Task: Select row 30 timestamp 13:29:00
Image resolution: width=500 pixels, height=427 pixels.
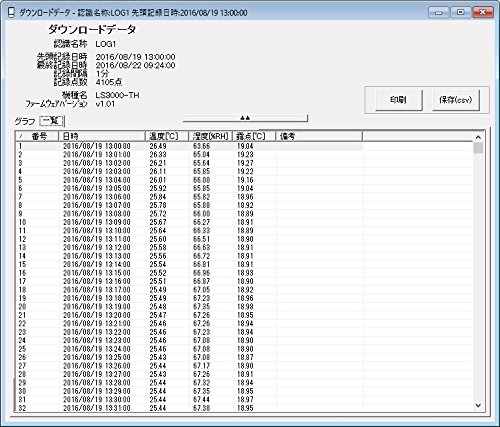Action: 97,391
